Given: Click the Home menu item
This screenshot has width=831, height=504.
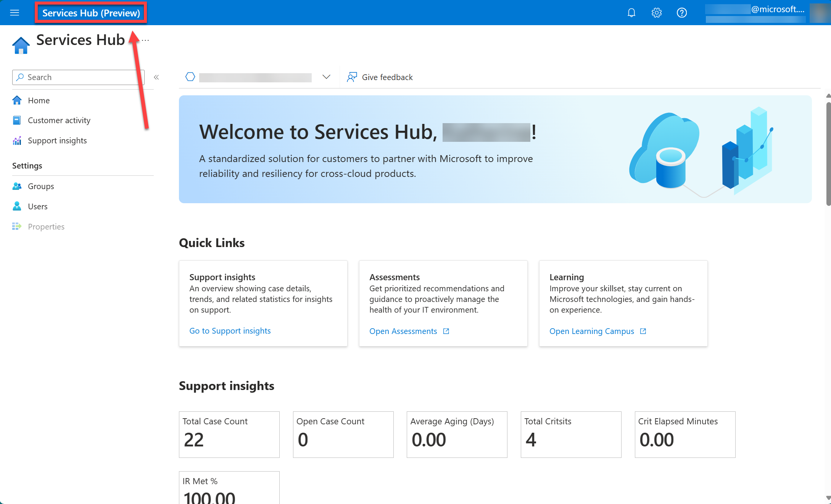Looking at the screenshot, I should pyautogui.click(x=39, y=100).
